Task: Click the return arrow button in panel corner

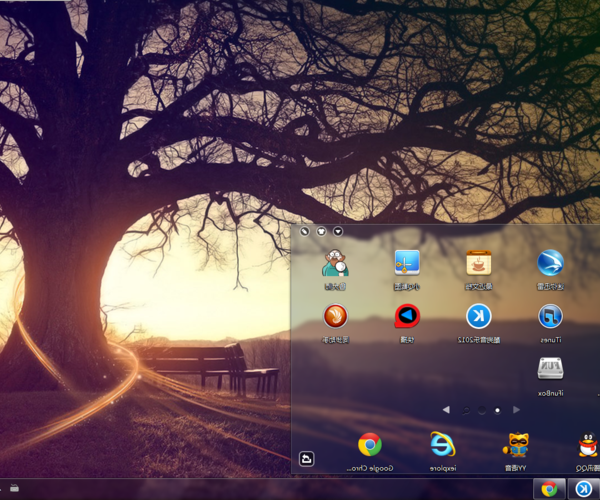Action: [307, 459]
